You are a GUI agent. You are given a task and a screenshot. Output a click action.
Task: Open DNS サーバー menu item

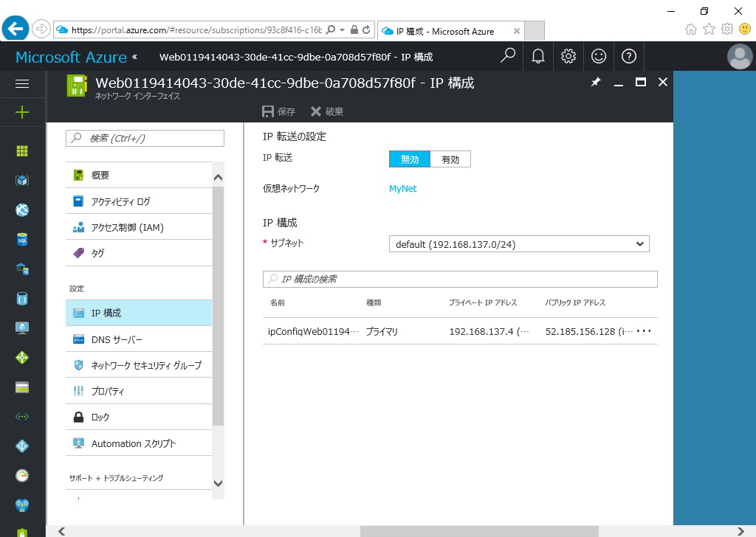coord(139,339)
